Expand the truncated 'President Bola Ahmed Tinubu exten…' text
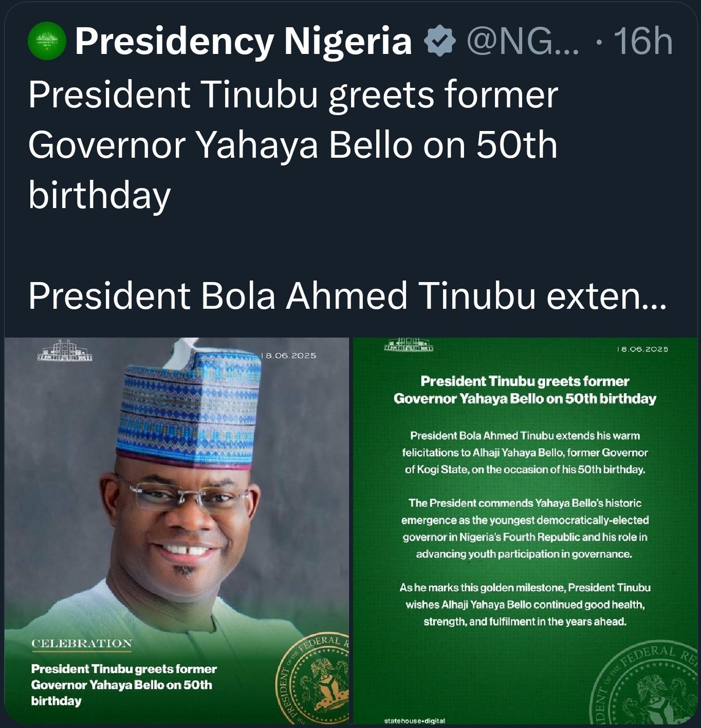 coord(347,296)
